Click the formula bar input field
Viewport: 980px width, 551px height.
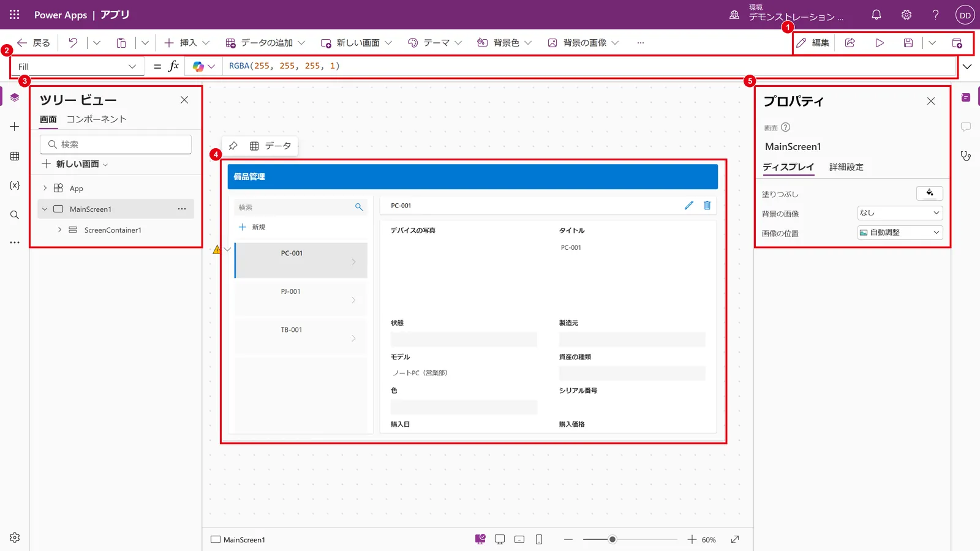(x=589, y=66)
